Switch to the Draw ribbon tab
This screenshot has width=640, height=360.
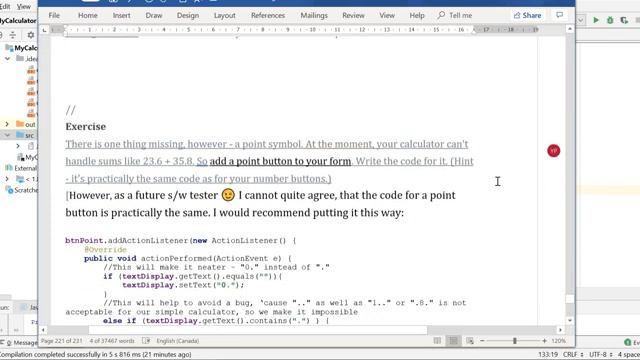coord(154,16)
